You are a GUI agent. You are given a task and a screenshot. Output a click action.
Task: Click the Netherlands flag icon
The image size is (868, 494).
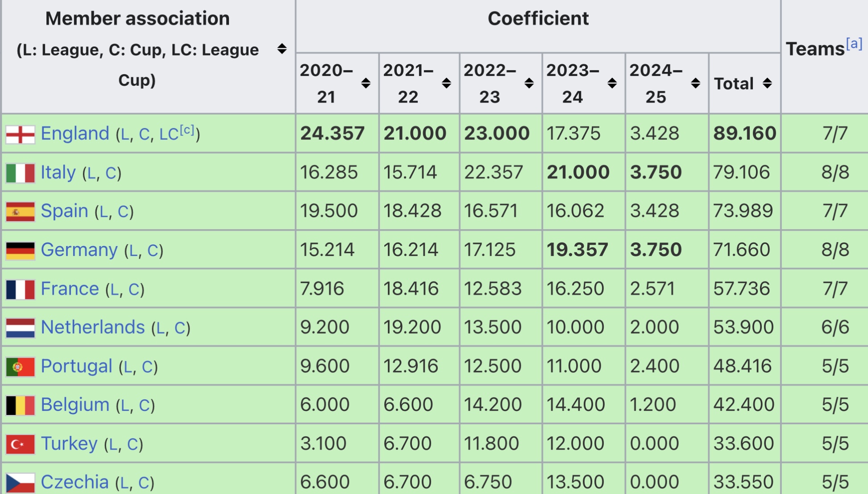pyautogui.click(x=21, y=328)
